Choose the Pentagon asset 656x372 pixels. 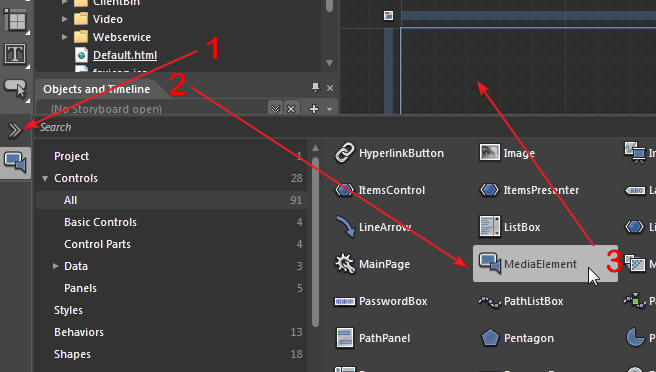[x=517, y=338]
